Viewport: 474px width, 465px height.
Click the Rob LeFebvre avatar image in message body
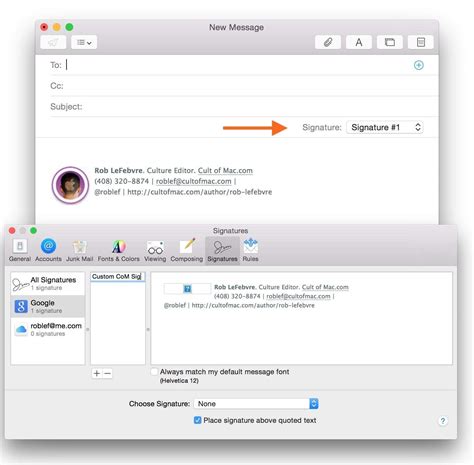click(70, 185)
